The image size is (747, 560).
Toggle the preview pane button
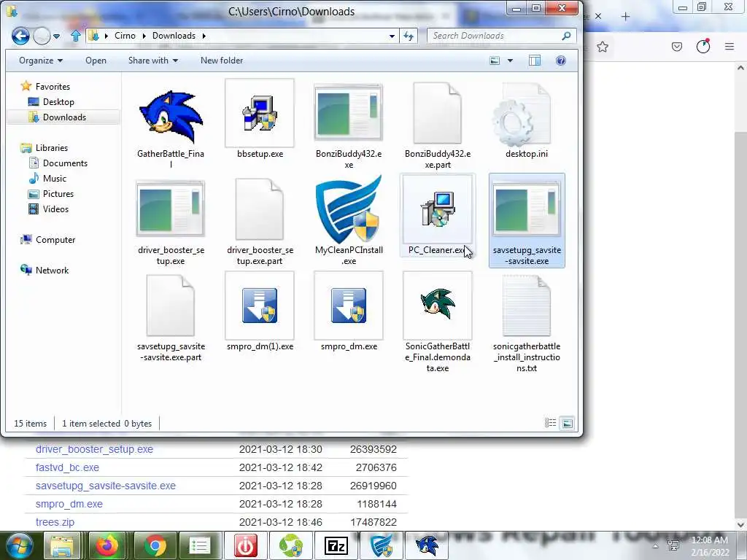coord(535,61)
